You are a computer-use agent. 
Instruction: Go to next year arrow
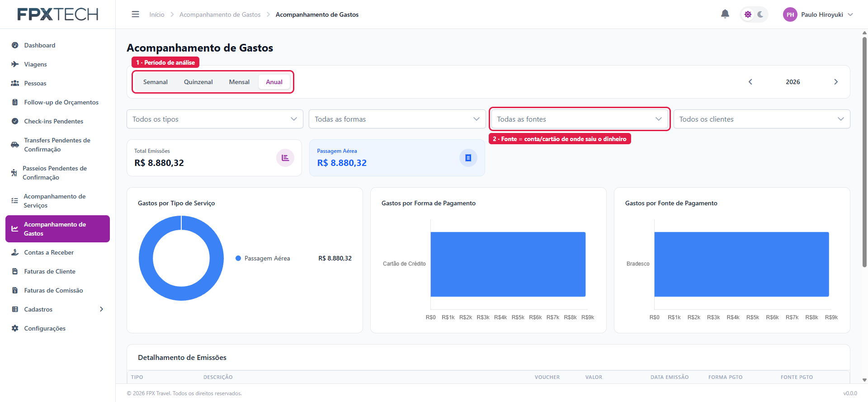(836, 82)
